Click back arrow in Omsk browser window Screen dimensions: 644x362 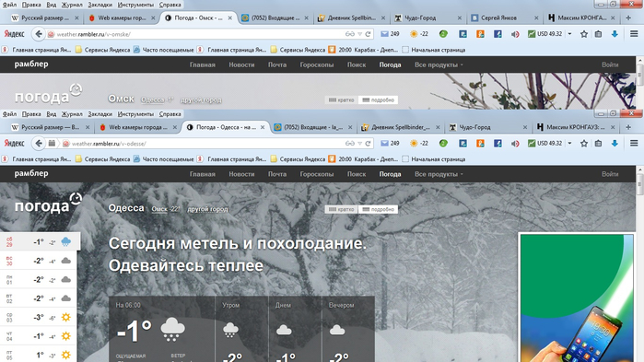pyautogui.click(x=39, y=34)
